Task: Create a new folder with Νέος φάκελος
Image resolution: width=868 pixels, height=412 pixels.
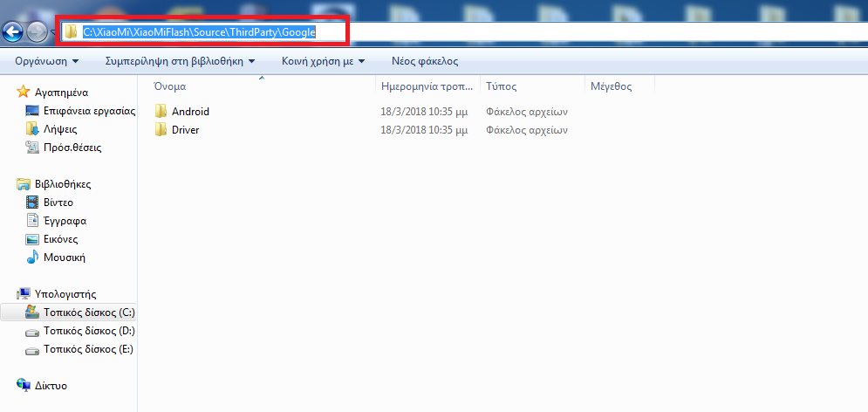Action: click(425, 61)
